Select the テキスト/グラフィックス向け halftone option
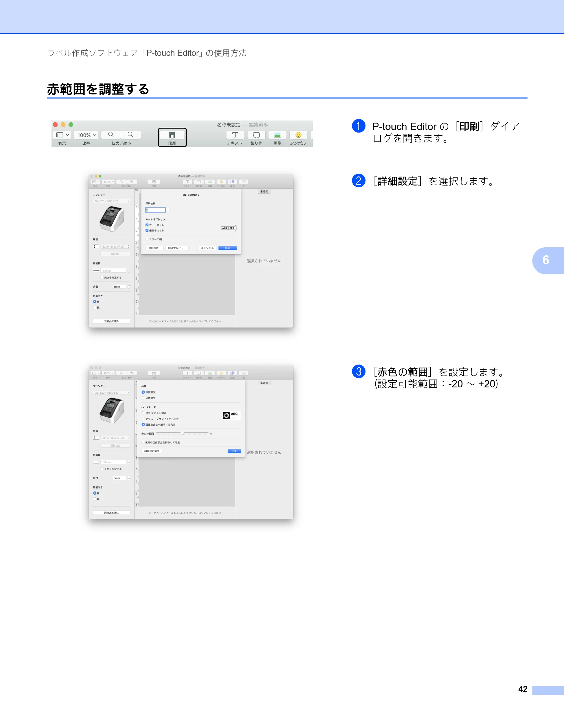The width and height of the screenshot is (564, 728). pyautogui.click(x=143, y=419)
